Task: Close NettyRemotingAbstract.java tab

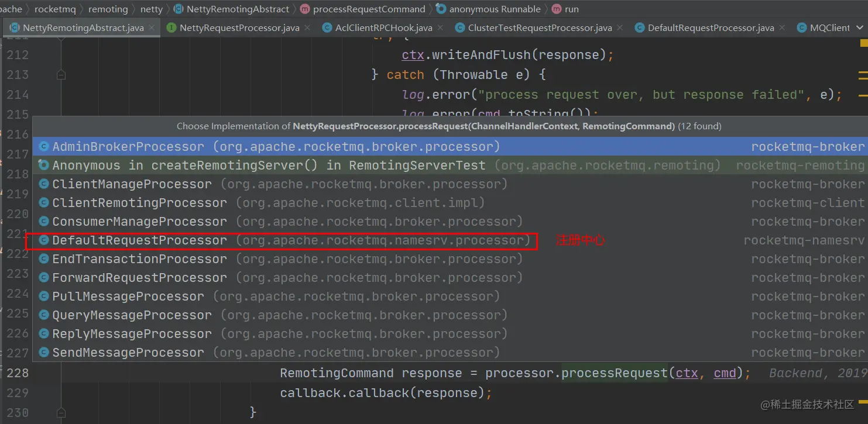Action: click(x=152, y=27)
